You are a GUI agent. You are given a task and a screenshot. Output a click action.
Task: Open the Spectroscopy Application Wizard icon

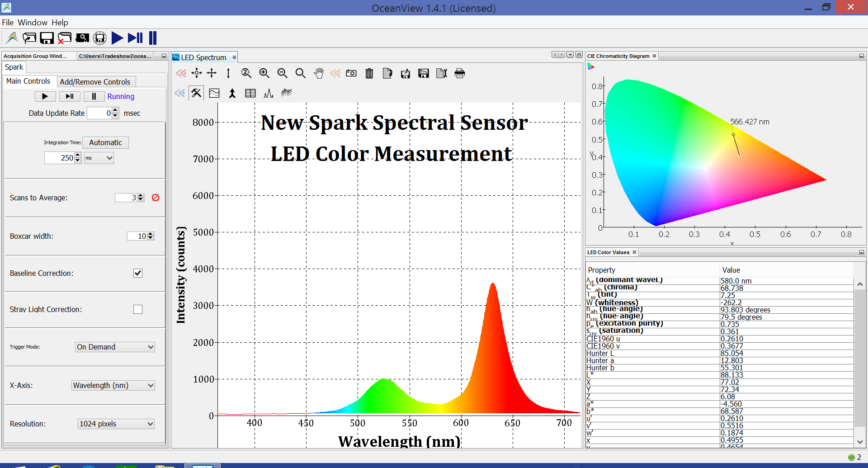[x=12, y=38]
